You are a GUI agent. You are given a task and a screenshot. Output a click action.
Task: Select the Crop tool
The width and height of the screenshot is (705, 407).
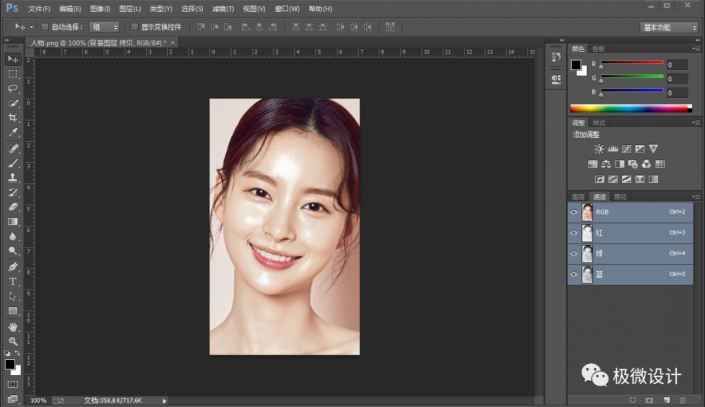[14, 117]
